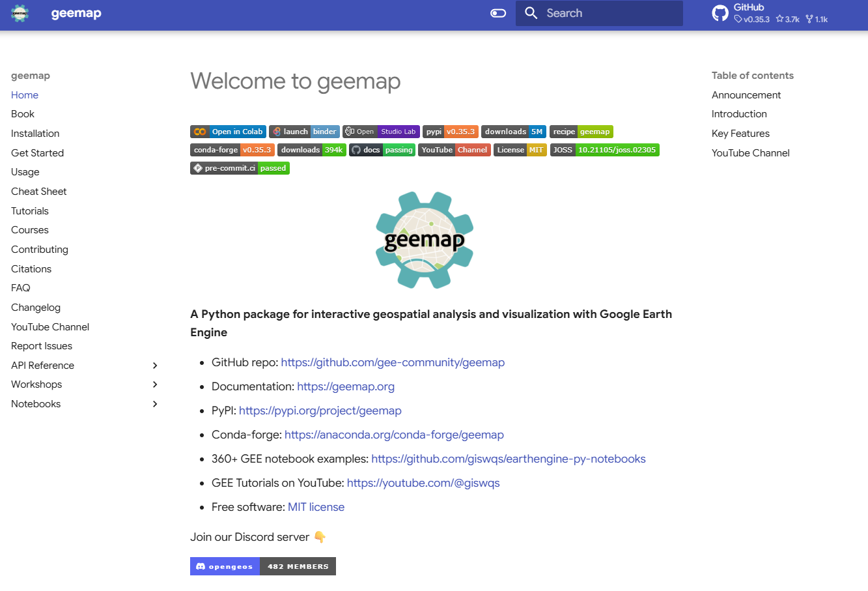The height and width of the screenshot is (591, 868).
Task: Click the conda-forge v0.35.3 badge
Action: tap(232, 150)
